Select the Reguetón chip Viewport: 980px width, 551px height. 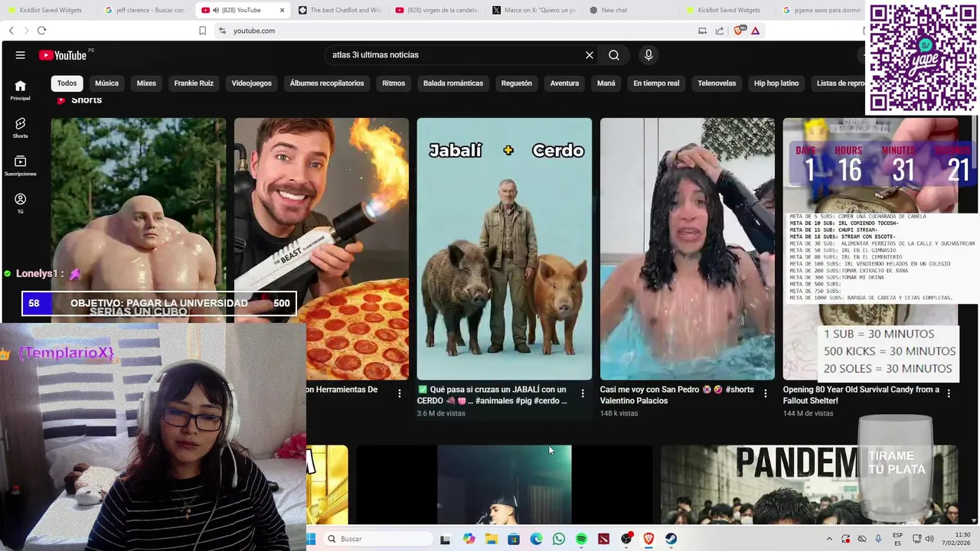pos(517,83)
